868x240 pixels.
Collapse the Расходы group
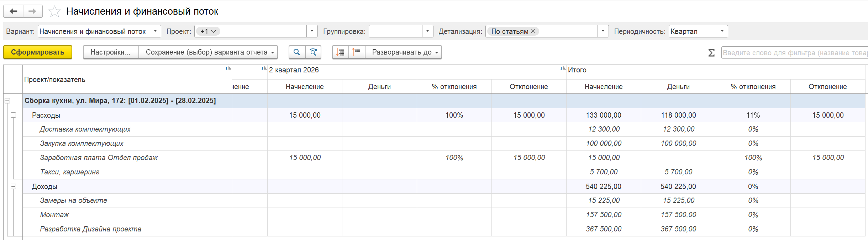tap(14, 115)
